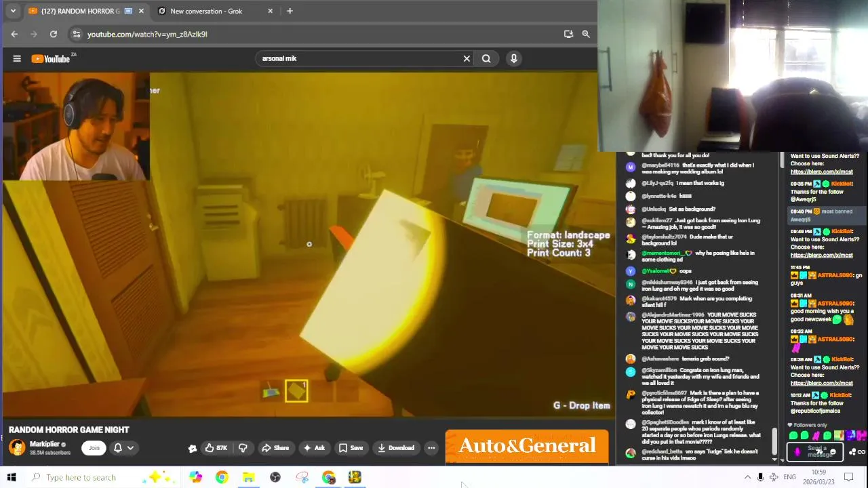Open the Windows notification center
Image resolution: width=868 pixels, height=488 pixels.
[848, 477]
